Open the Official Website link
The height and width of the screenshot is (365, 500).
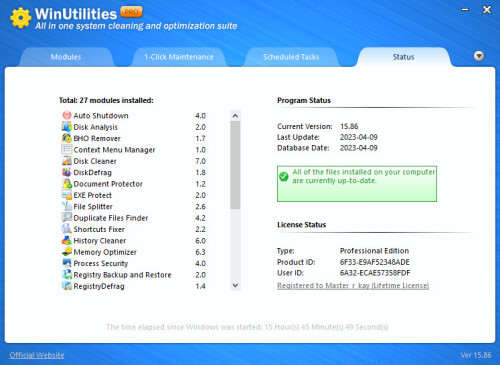tap(37, 355)
